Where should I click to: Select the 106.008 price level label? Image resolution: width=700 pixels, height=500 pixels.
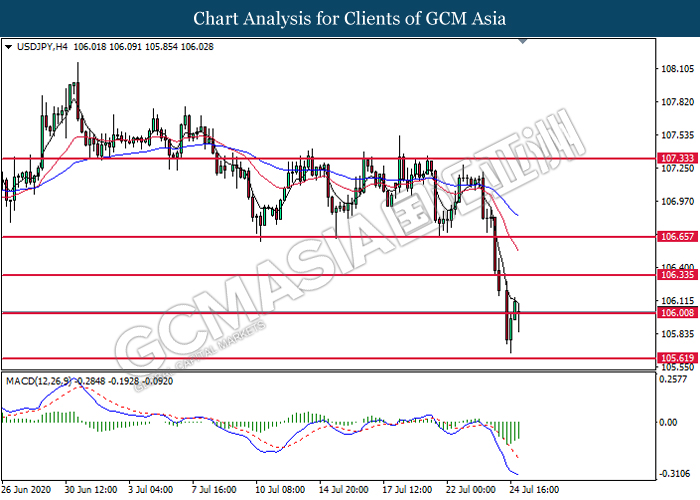pyautogui.click(x=677, y=312)
